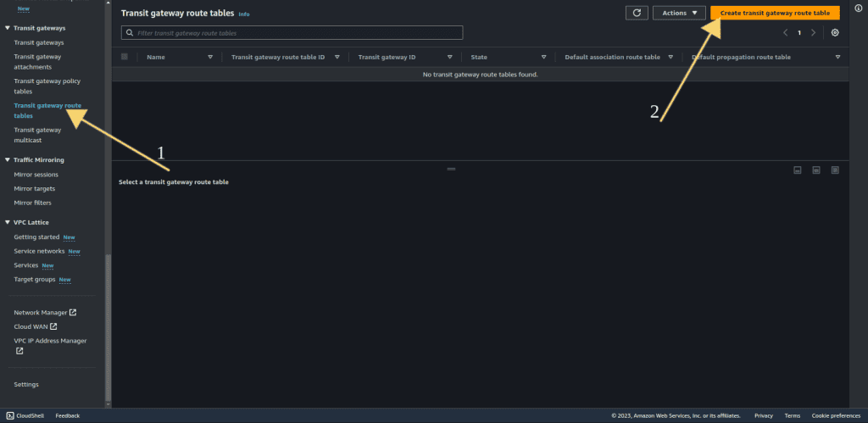This screenshot has width=868, height=423.
Task: Open the info panel icon at top right
Action: coord(858,7)
